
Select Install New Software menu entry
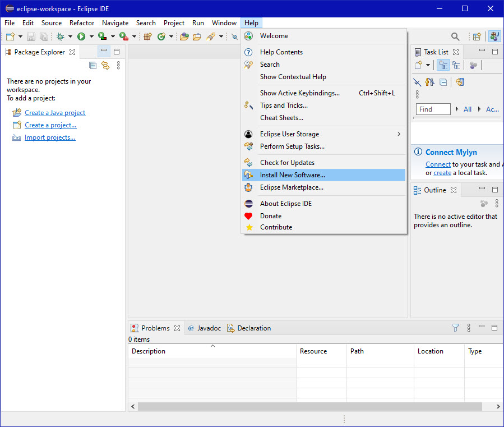[x=292, y=175]
